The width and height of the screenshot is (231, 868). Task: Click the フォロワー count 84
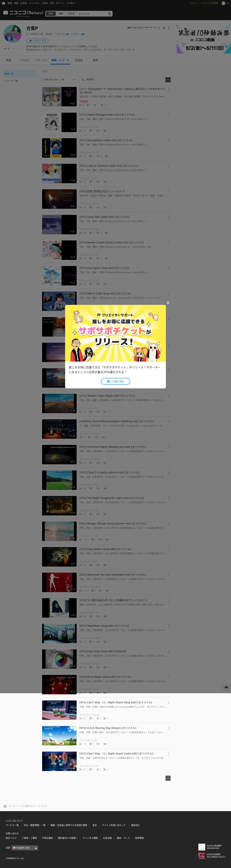(83, 34)
